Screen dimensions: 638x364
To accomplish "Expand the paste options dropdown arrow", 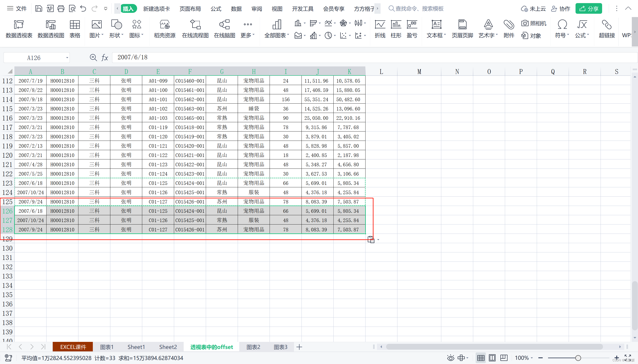I will click(x=378, y=240).
